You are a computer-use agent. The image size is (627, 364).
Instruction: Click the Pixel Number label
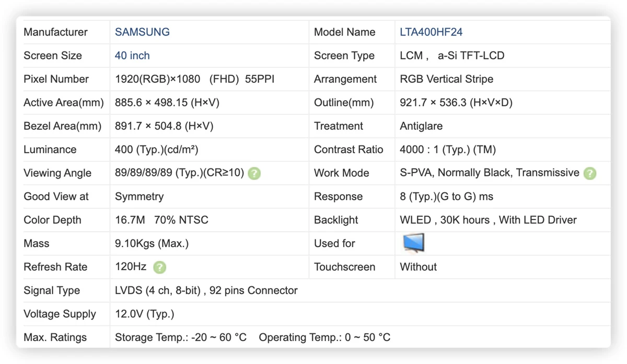point(56,79)
